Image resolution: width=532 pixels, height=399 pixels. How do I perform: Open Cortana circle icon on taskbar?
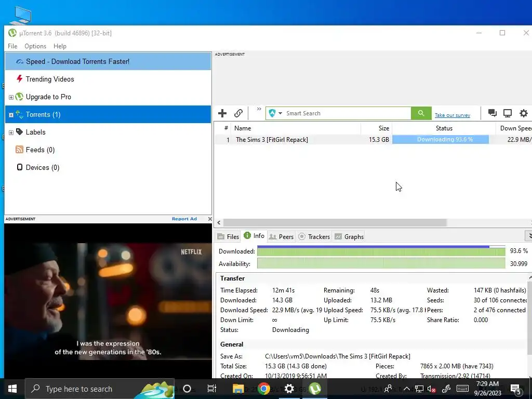coord(187,389)
